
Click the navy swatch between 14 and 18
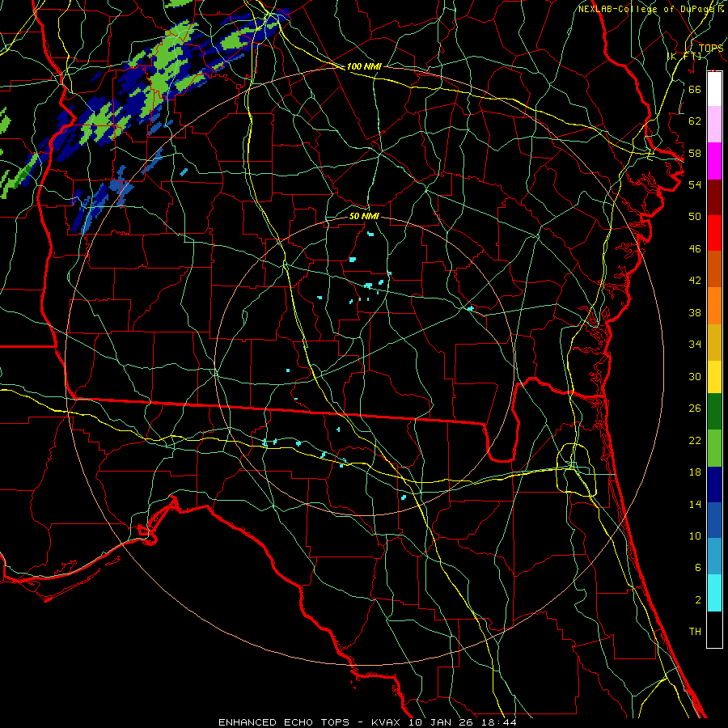[x=714, y=485]
